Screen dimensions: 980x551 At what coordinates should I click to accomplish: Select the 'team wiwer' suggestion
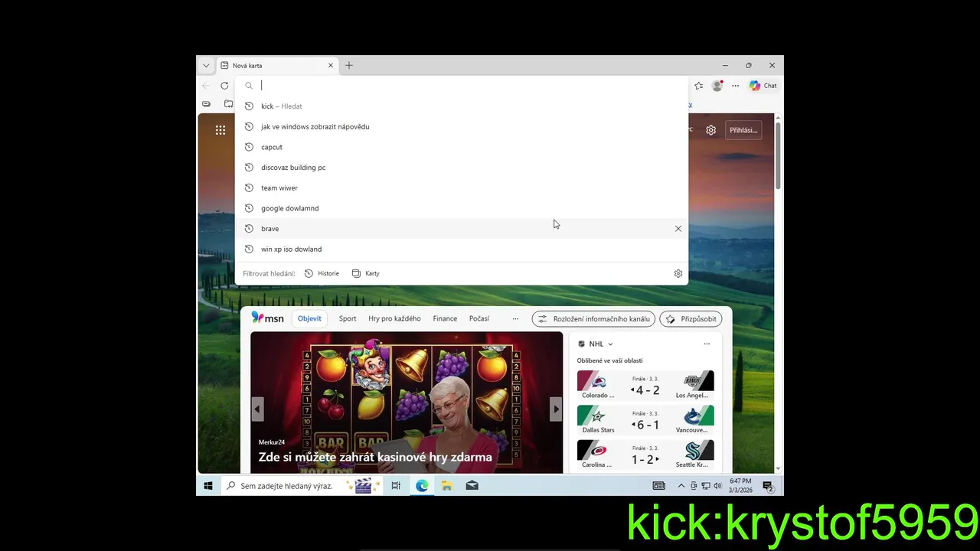click(x=462, y=187)
